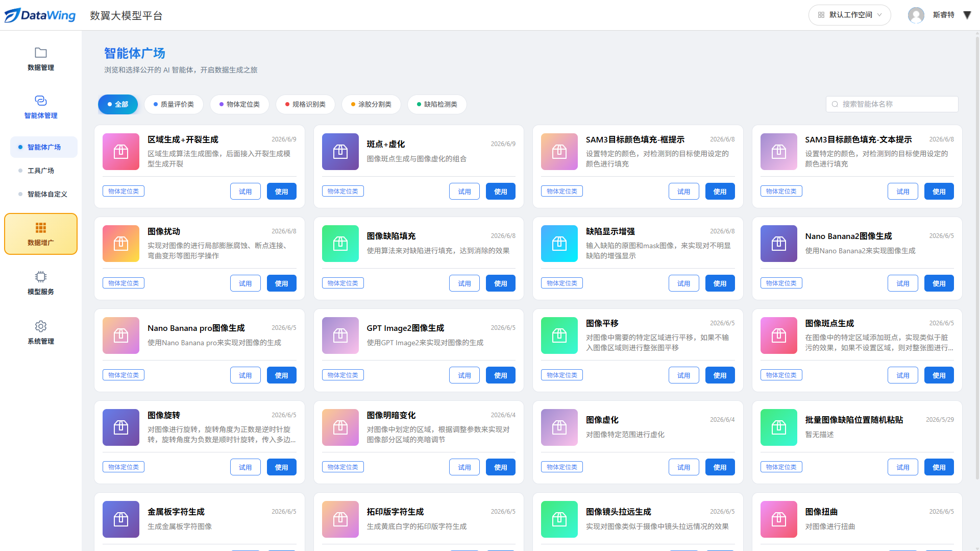Open 数据管理 folder icon in sidebar

41,53
